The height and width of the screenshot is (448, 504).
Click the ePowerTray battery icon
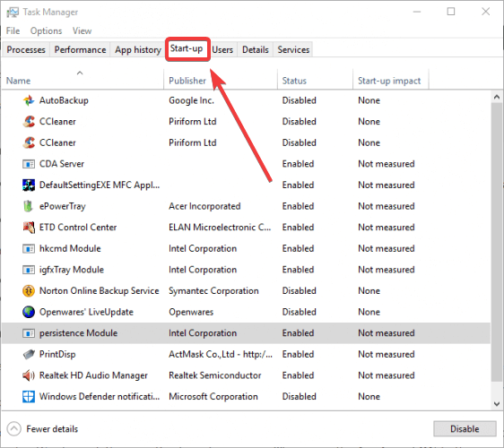pyautogui.click(x=29, y=206)
